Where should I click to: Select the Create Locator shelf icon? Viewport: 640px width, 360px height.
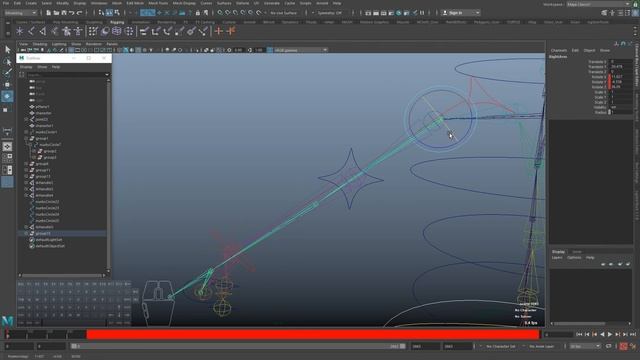pyautogui.click(x=20, y=31)
